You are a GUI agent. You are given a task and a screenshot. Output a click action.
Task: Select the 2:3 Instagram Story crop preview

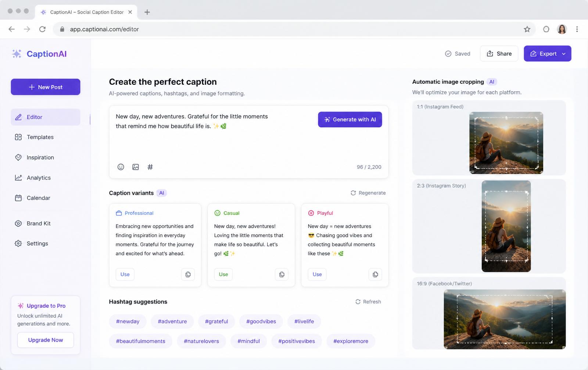point(506,226)
